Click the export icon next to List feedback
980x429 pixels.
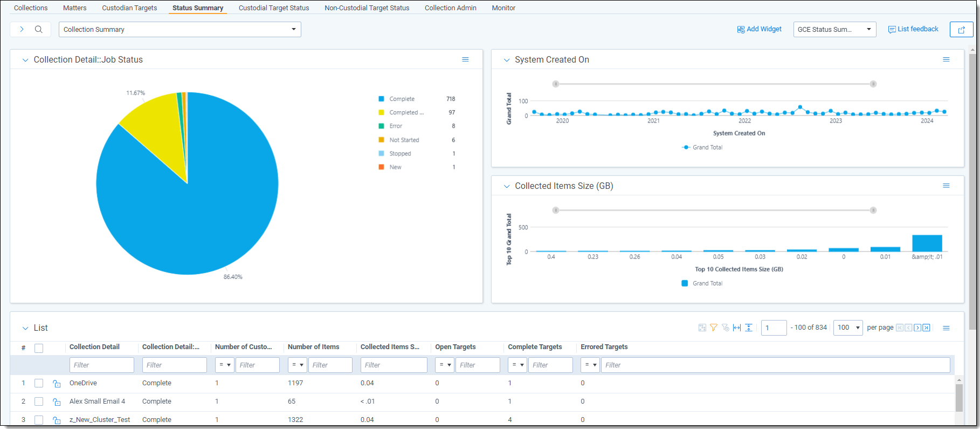(x=961, y=30)
